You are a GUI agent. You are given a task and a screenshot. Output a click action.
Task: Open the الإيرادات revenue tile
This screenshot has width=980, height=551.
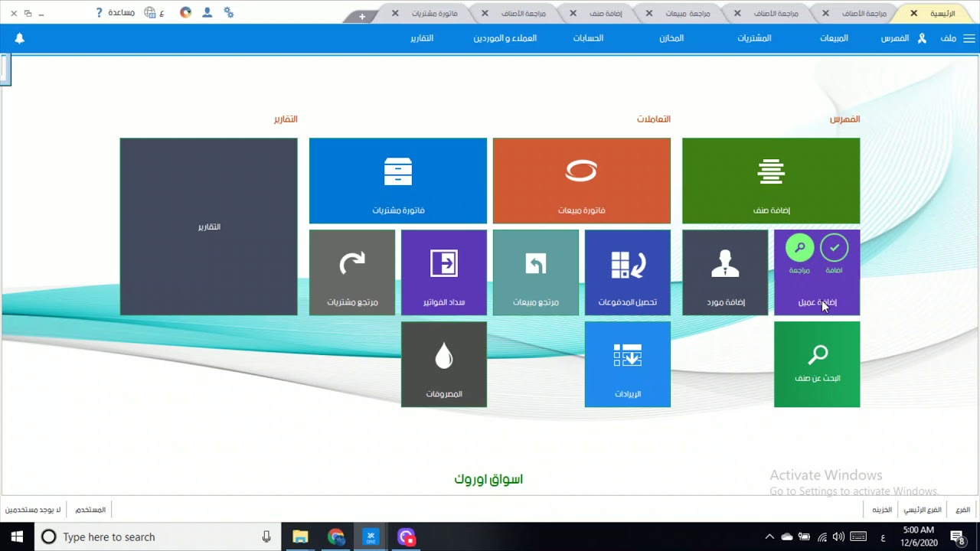(x=628, y=364)
